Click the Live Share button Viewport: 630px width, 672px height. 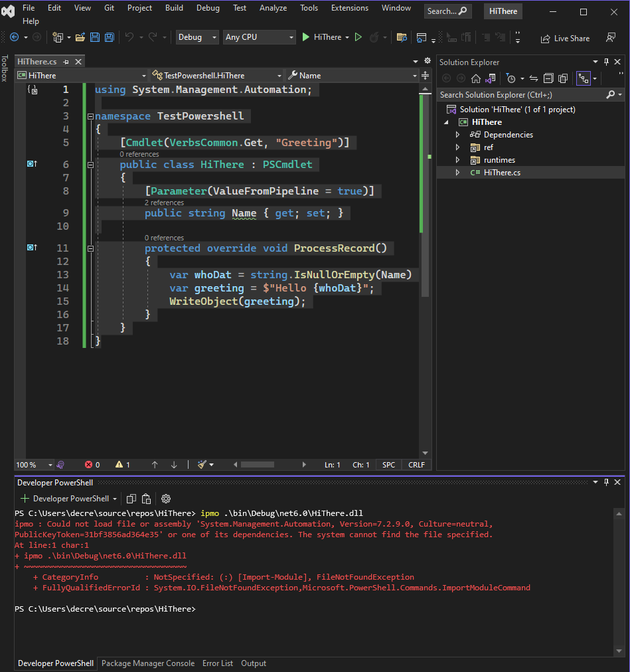click(565, 38)
